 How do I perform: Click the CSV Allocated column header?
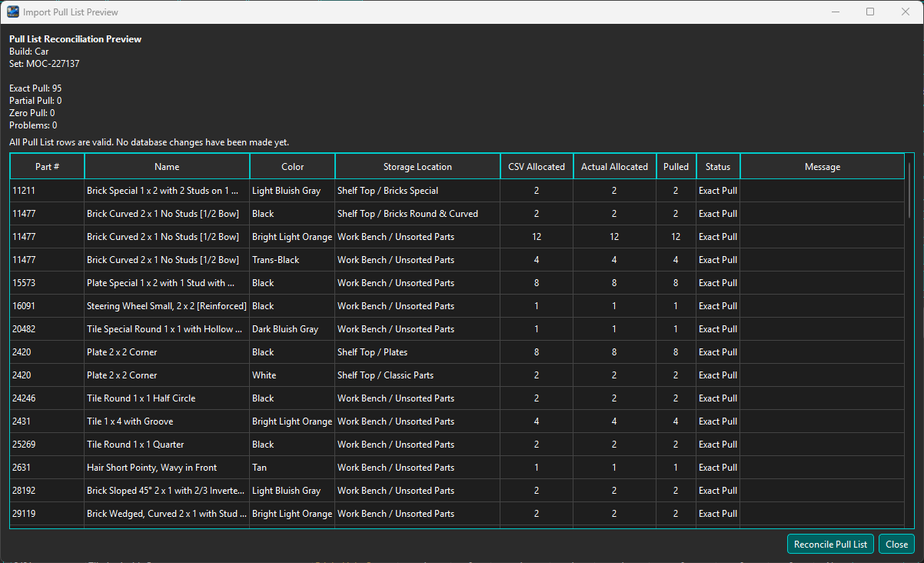(537, 167)
